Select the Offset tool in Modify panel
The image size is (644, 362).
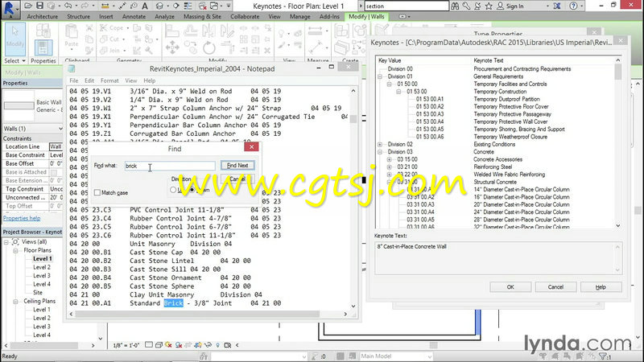pyautogui.click(x=191, y=31)
